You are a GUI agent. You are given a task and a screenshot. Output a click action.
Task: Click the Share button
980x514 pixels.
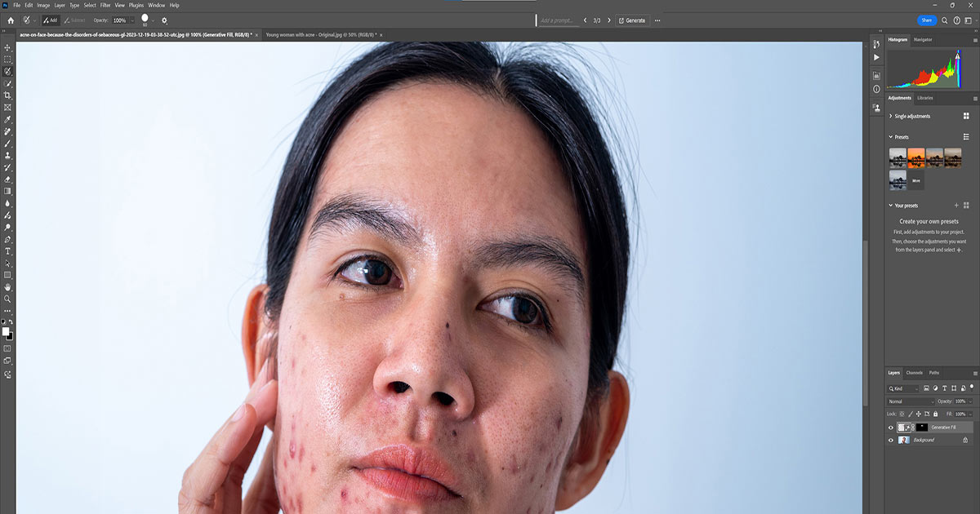[x=926, y=20]
